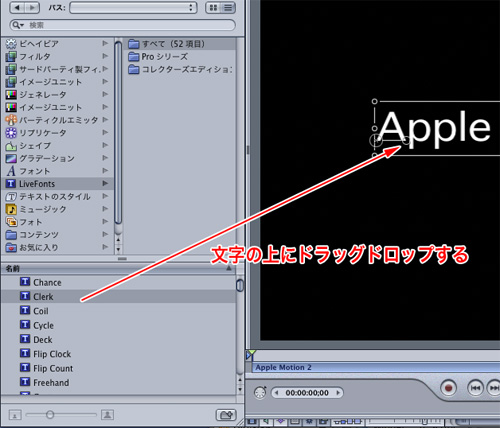Image resolution: width=500 pixels, height=428 pixels.
Task: Decrease the timecode with its left arrow
Action: 276,393
